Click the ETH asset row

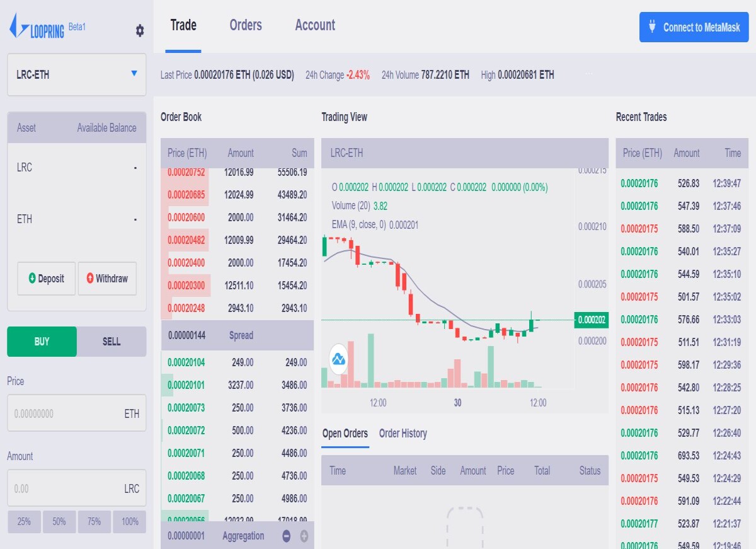pos(76,219)
